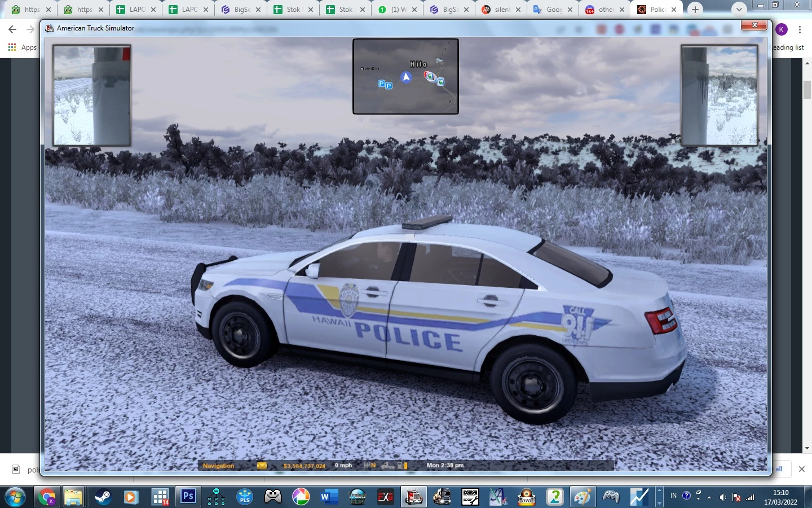
Task: Open Excel from the taskbar
Action: click(x=385, y=497)
